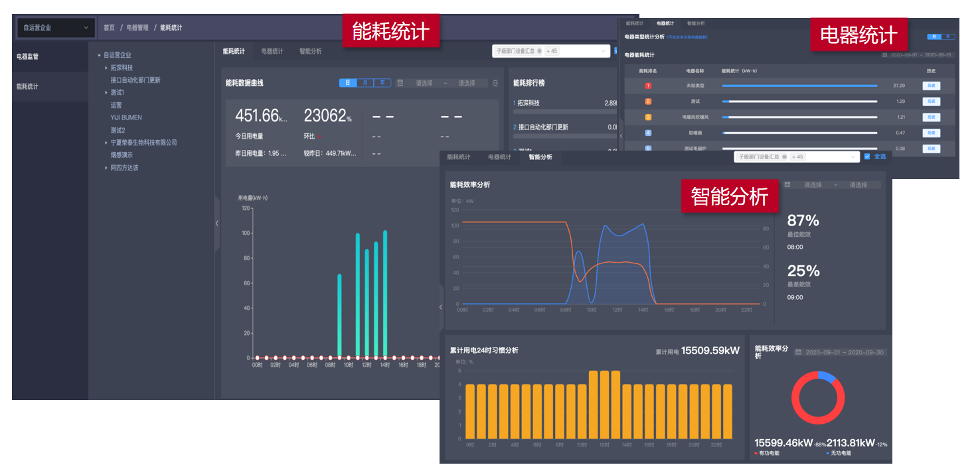
Task: Select 接口自动化部门更新 in the department tree
Action: 135,80
